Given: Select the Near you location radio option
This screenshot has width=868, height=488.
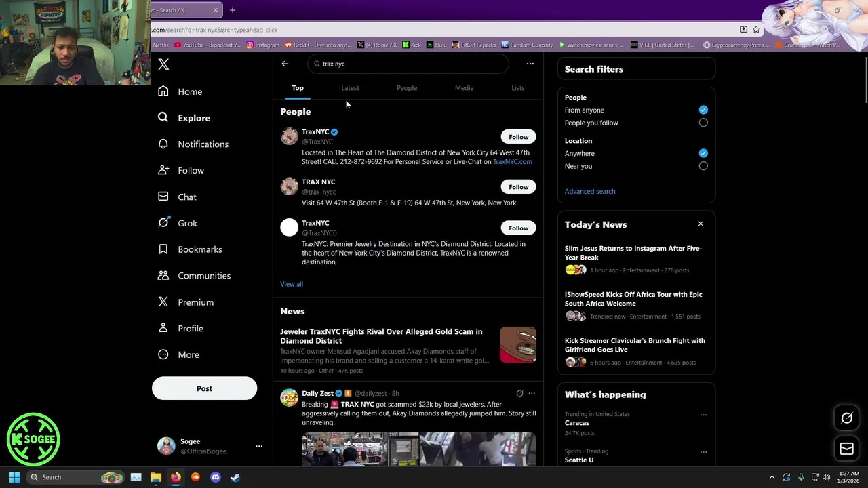Looking at the screenshot, I should tap(703, 166).
